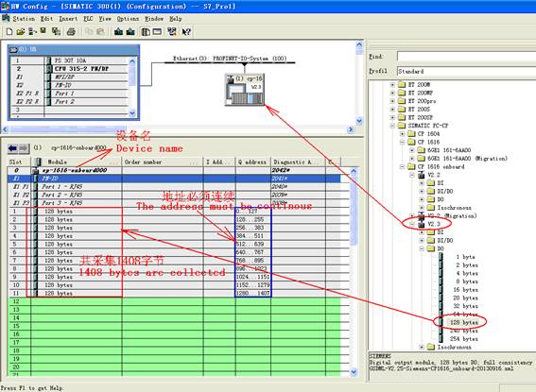
Task: Click the Print toolbar icon
Action: click(71, 32)
